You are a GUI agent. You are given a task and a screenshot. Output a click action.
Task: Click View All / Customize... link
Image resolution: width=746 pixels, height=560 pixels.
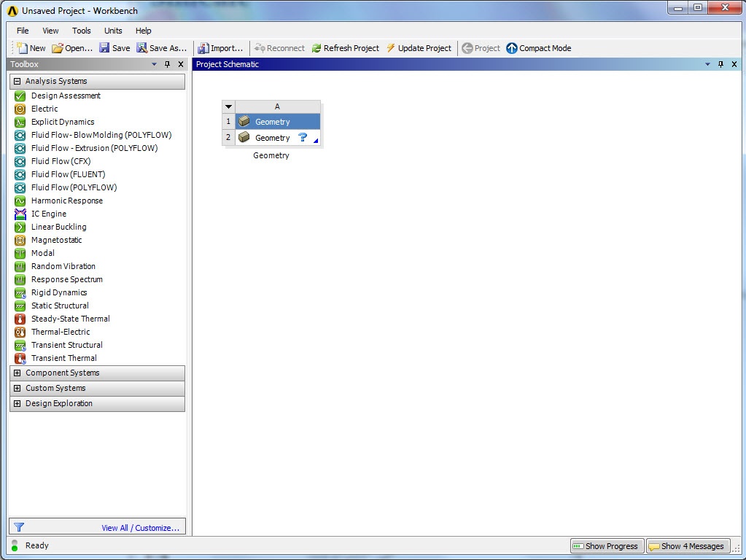[x=140, y=528]
